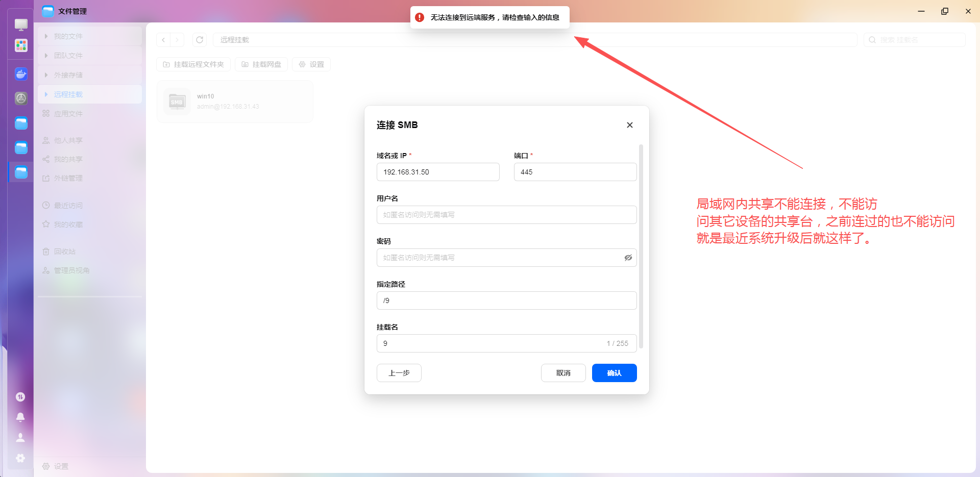Screen dimensions: 980x477
Task: Expand the 我的文件 tree item
Action: point(46,36)
